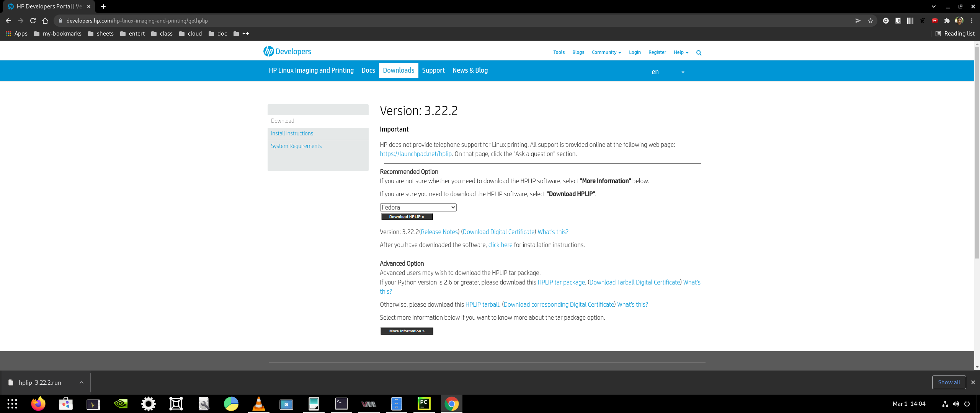Click the browser reload icon
980x413 pixels.
point(33,21)
